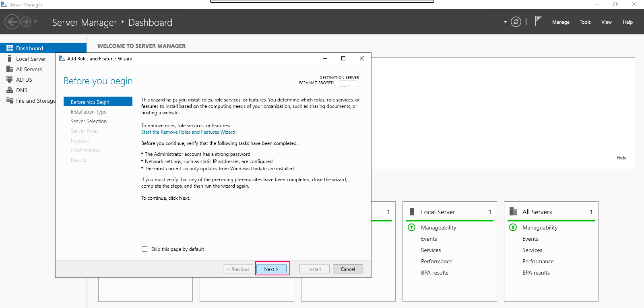Click BPA results in All Servers tile
Viewport: 644px width, 308px height.
536,273
